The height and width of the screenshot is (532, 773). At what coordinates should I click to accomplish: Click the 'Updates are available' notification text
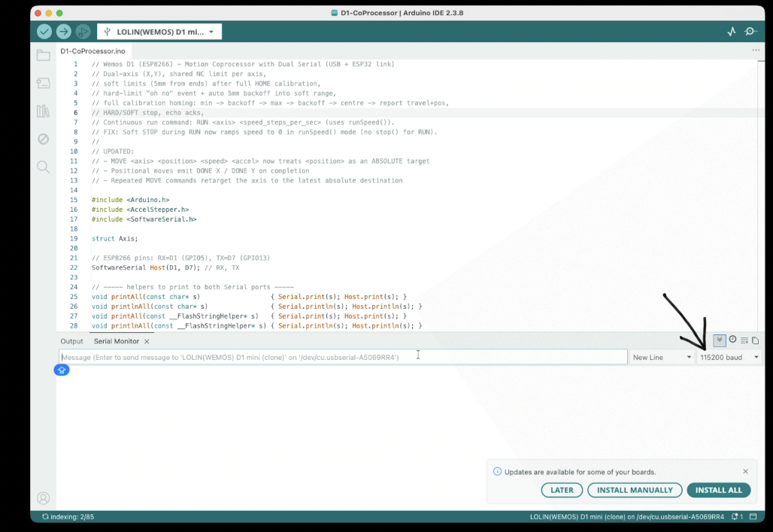coord(581,472)
